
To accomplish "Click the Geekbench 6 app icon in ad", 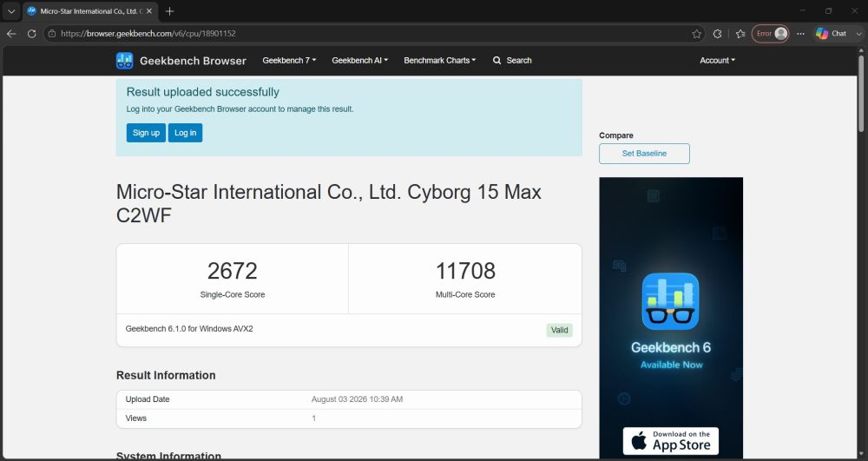I will click(x=670, y=301).
